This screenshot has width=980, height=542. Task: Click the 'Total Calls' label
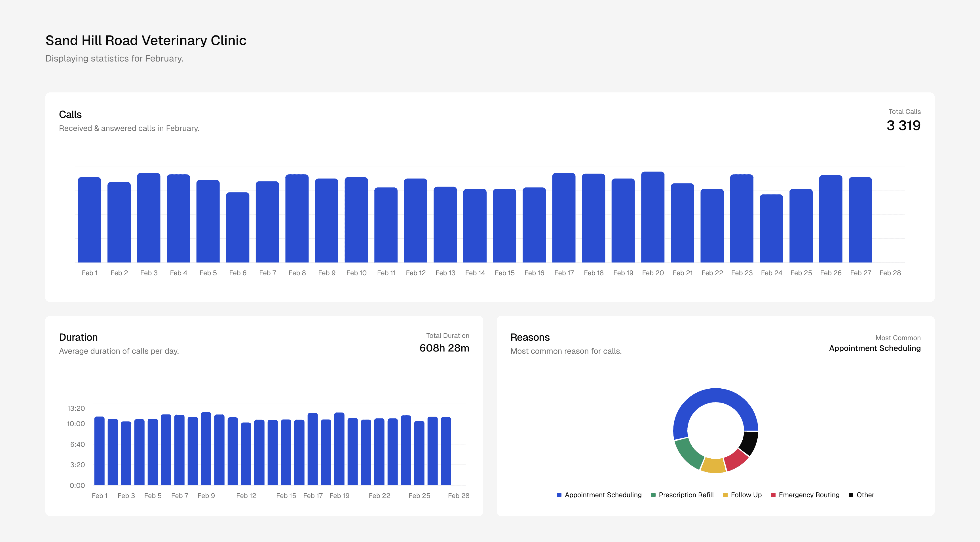click(904, 112)
